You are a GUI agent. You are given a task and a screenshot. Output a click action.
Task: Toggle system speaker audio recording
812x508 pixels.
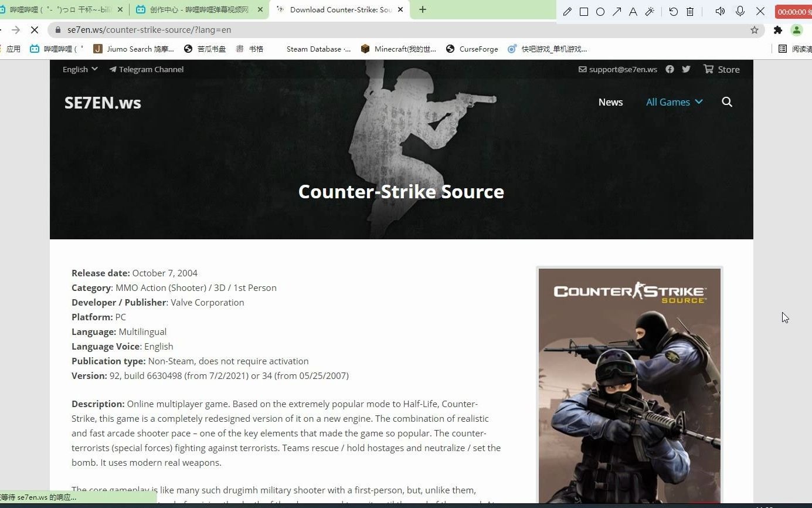[x=720, y=11]
